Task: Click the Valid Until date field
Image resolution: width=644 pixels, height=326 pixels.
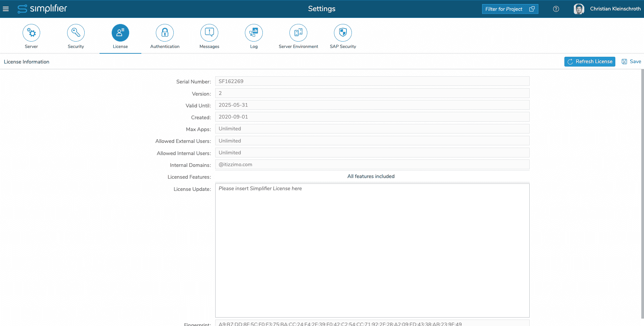Action: (372, 105)
